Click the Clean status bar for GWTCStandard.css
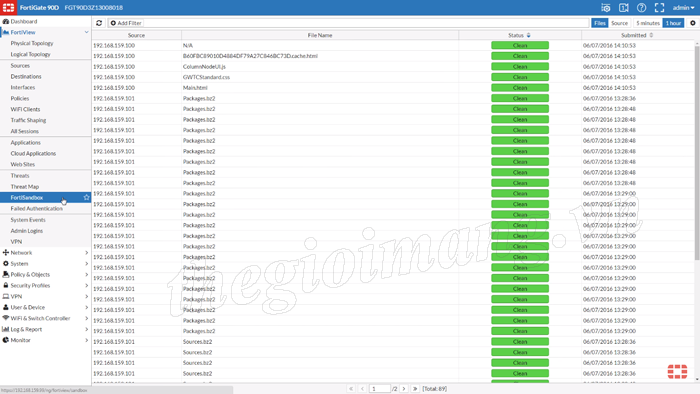Screen dimensions: 700x394 pyautogui.click(x=520, y=77)
